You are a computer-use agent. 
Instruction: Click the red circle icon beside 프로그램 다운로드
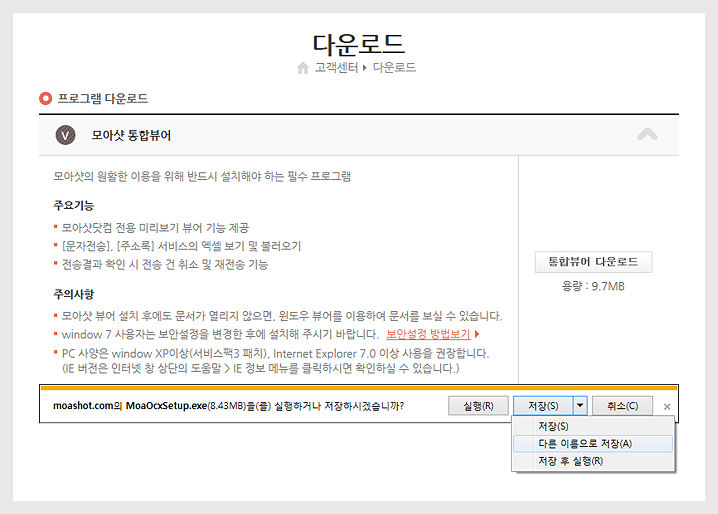[x=45, y=98]
